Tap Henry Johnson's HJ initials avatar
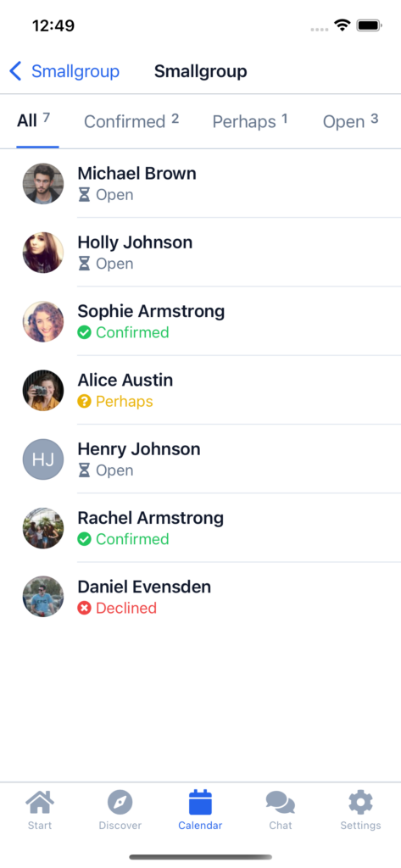The width and height of the screenshot is (401, 868). point(43,459)
